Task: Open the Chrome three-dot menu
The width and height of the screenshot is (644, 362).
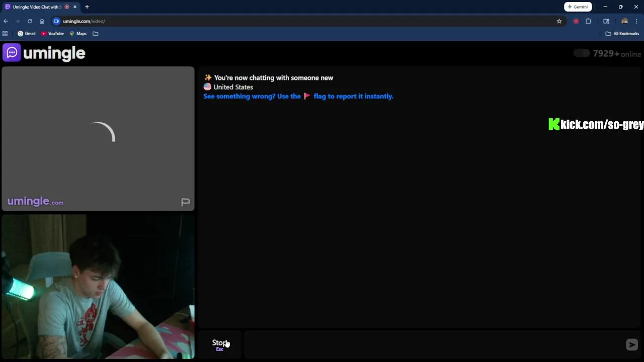Action: coord(636,21)
